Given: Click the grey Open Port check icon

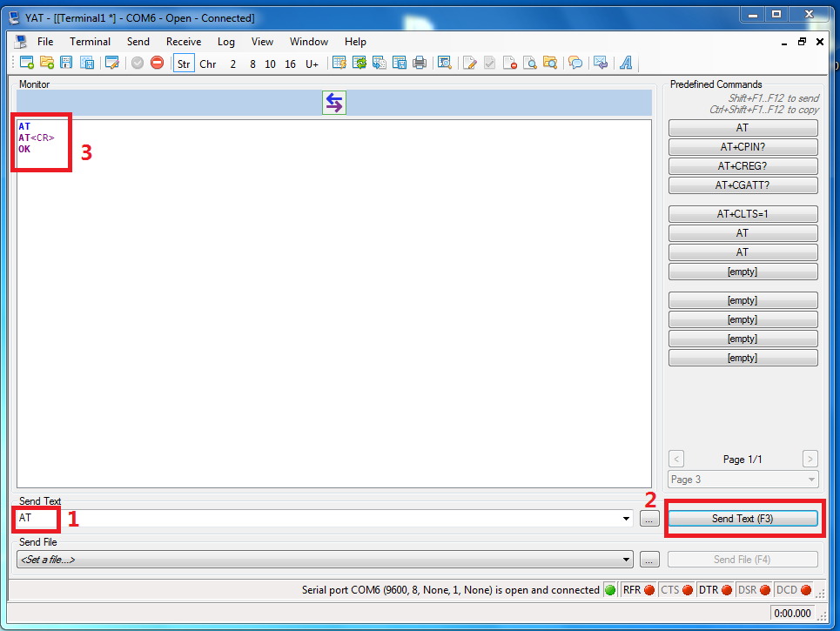Looking at the screenshot, I should [138, 63].
